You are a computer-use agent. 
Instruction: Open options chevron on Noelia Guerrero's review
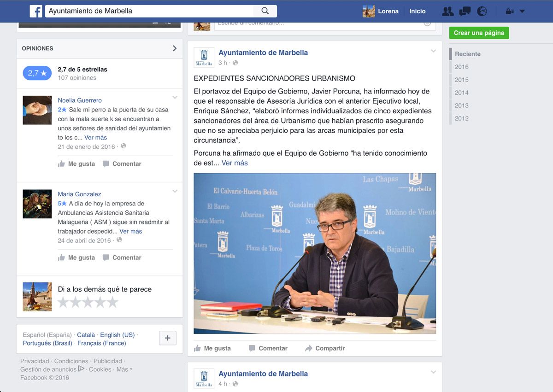[x=175, y=98]
